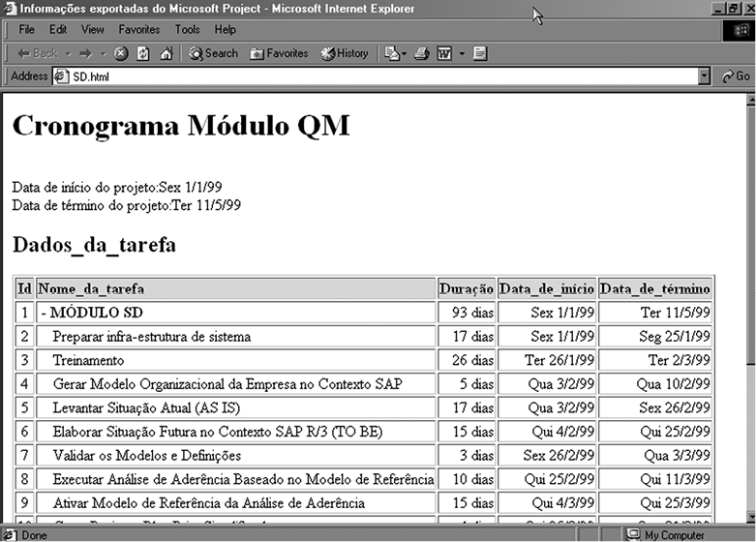Click the Seg 25/1/99 end date
The image size is (756, 542).
(655, 336)
